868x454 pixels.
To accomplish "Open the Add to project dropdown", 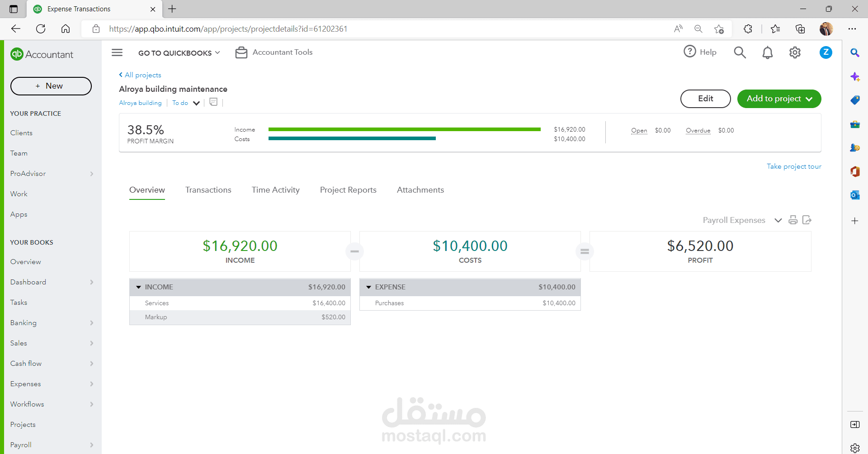I will (x=779, y=99).
